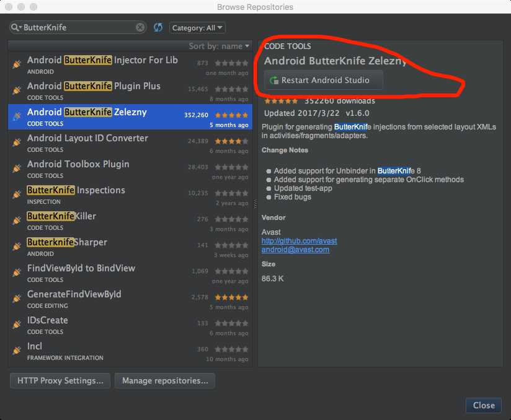The height and width of the screenshot is (420, 511).
Task: Click plugin icon of GenerateFindViewById
Action: [17, 299]
